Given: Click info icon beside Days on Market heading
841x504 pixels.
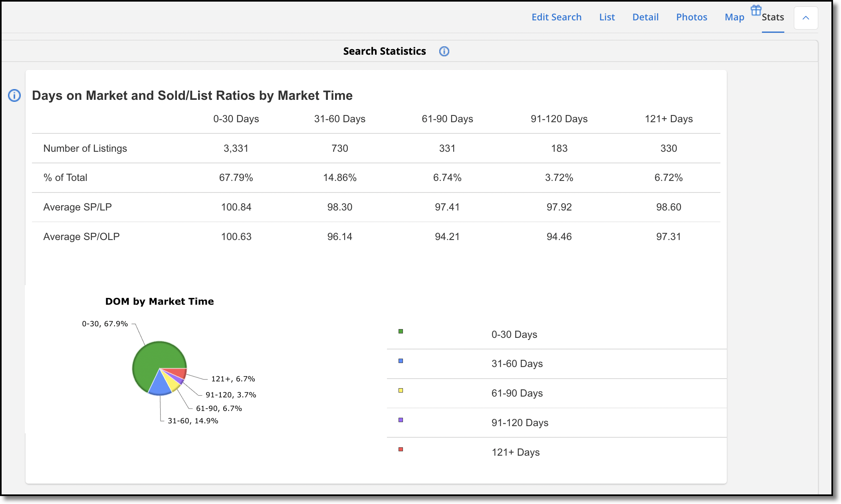Looking at the screenshot, I should 14,95.
